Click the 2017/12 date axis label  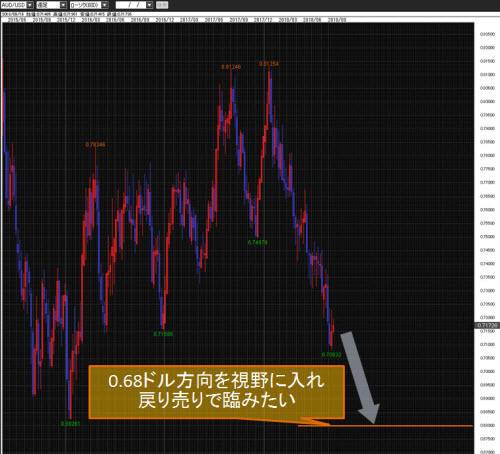point(263,20)
